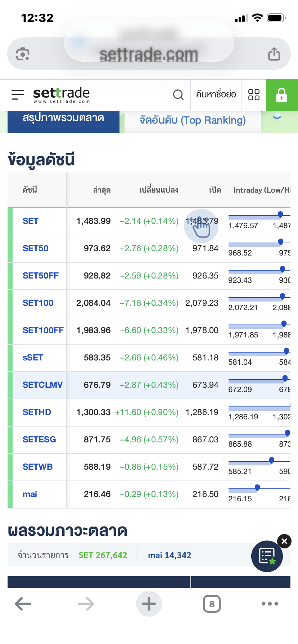298x644 pixels.
Task: Dismiss the floating widget with X
Action: (284, 541)
